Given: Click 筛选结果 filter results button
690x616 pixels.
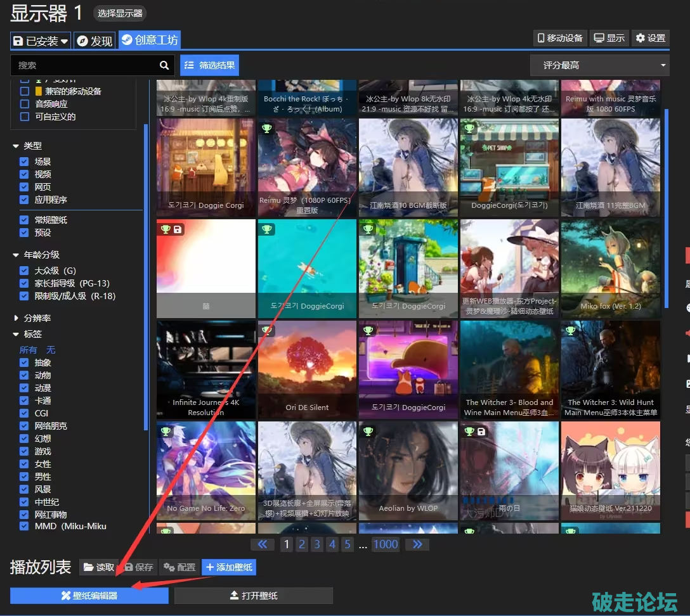Looking at the screenshot, I should pyautogui.click(x=210, y=65).
